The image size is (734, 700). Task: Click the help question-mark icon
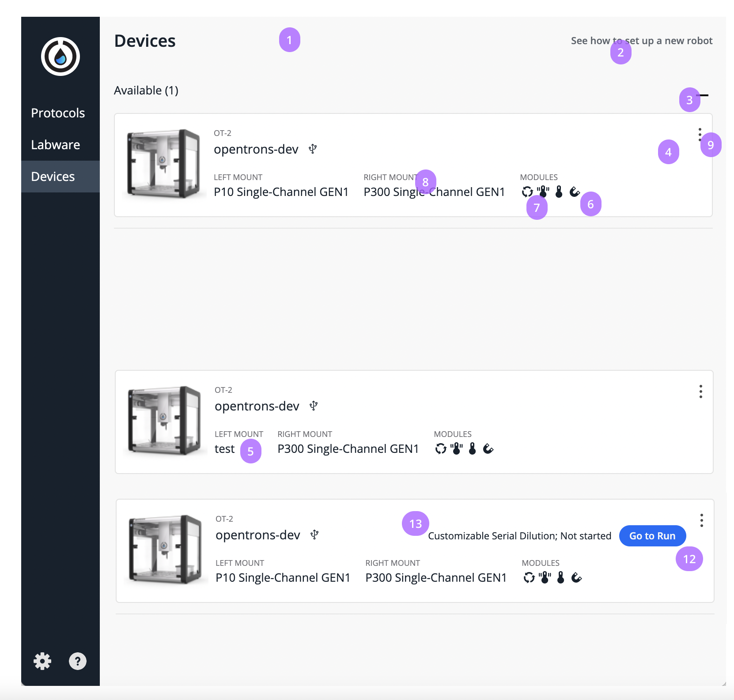pos(78,661)
